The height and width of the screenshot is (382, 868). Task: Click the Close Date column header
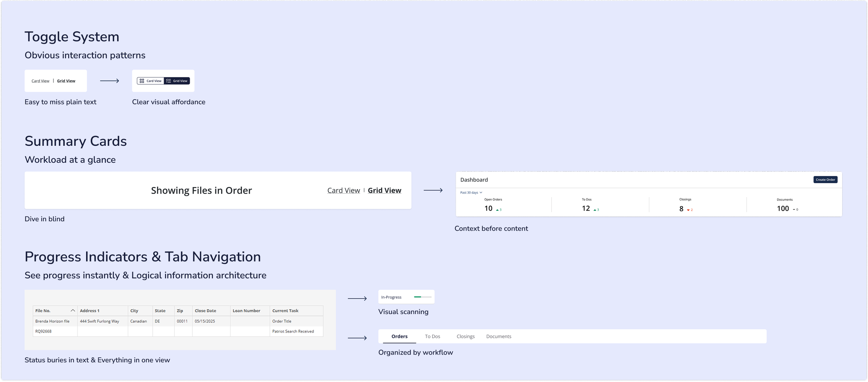click(x=205, y=311)
